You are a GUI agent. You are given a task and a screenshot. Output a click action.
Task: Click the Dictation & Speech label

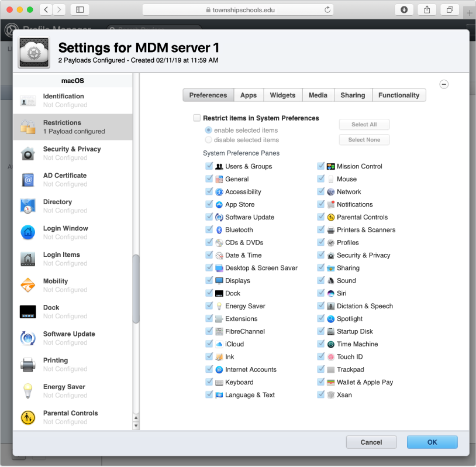click(x=364, y=306)
